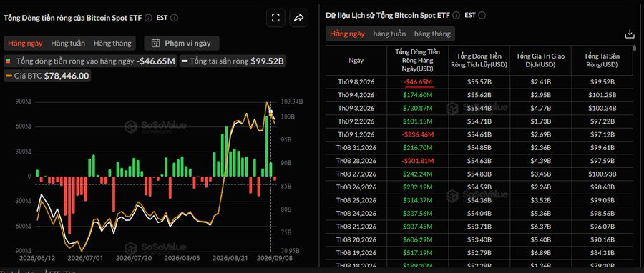644x273 pixels.
Task: Open info icon beside historical data title
Action: click(x=457, y=15)
